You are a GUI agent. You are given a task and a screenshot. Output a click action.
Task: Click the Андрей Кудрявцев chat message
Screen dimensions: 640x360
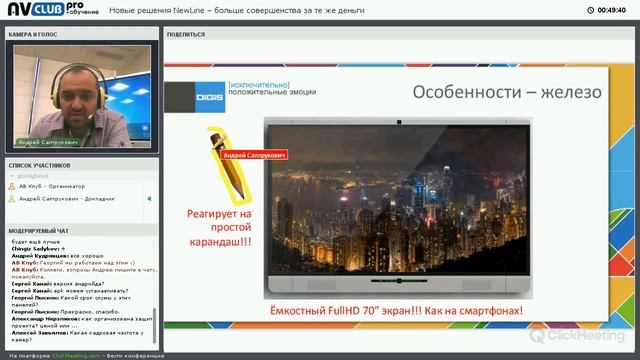pyautogui.click(x=58, y=256)
